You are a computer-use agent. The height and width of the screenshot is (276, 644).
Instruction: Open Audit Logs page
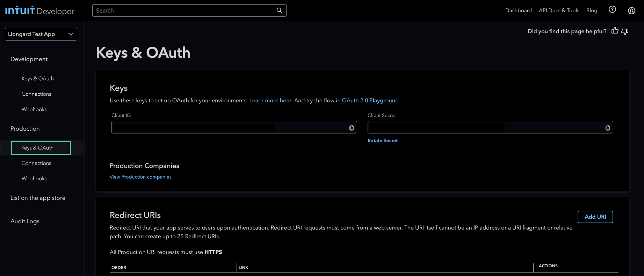25,221
